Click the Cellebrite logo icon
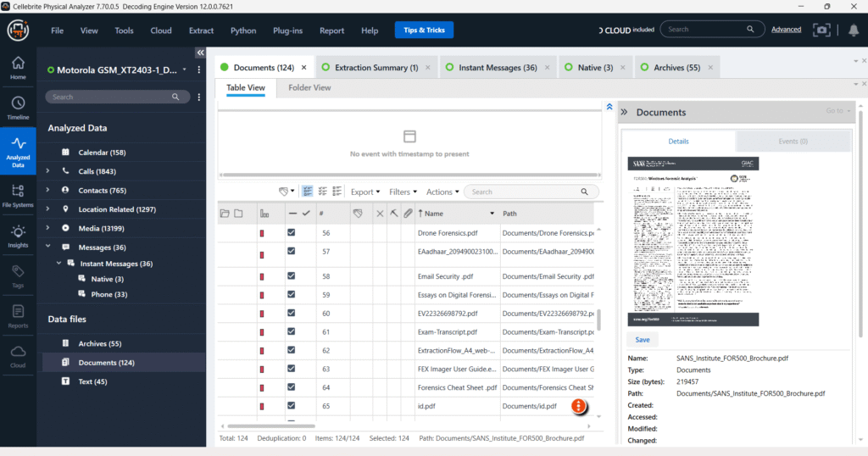The width and height of the screenshot is (868, 456). (18, 30)
